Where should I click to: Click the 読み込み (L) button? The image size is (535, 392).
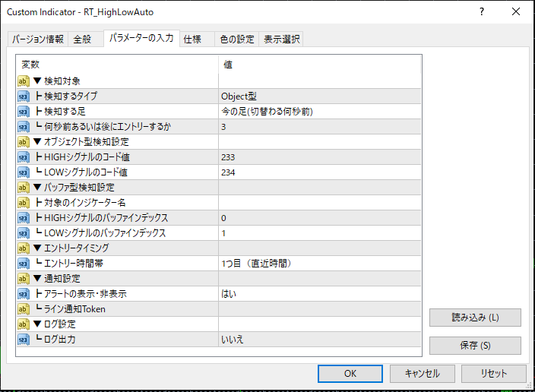coord(475,317)
